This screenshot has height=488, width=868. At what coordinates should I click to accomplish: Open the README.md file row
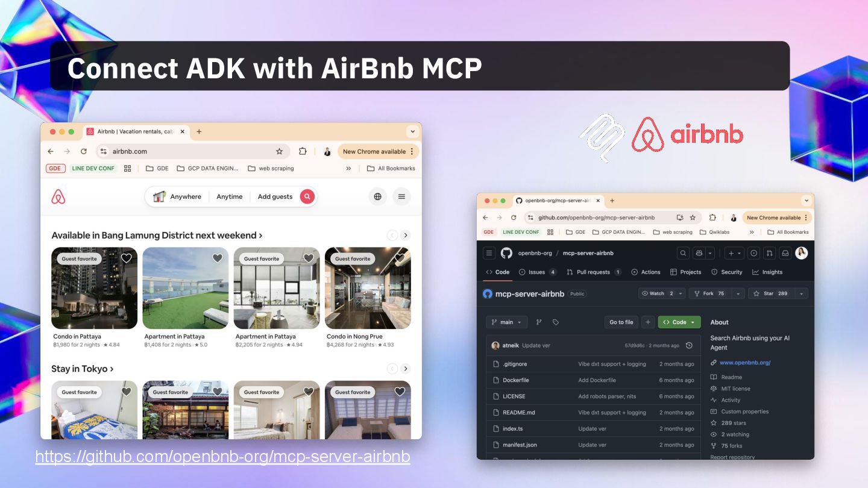click(x=593, y=413)
